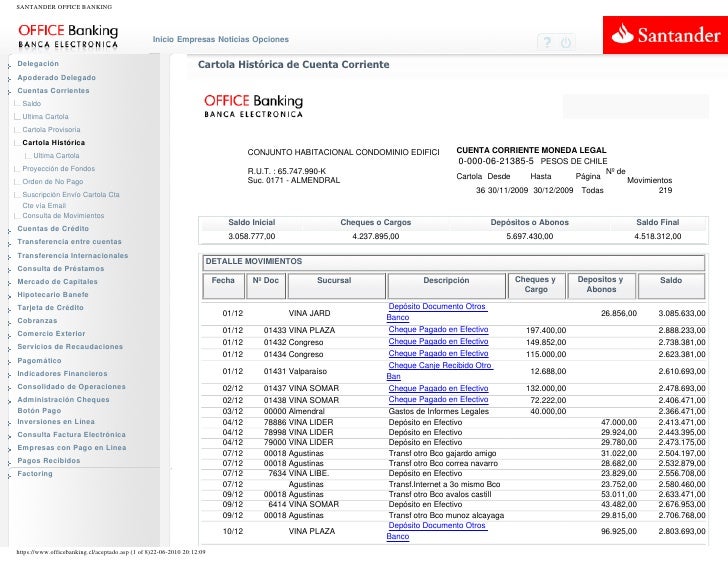728x563 pixels.
Task: Expand Transferencia Internacionales in the sidebar
Action: pos(73,255)
